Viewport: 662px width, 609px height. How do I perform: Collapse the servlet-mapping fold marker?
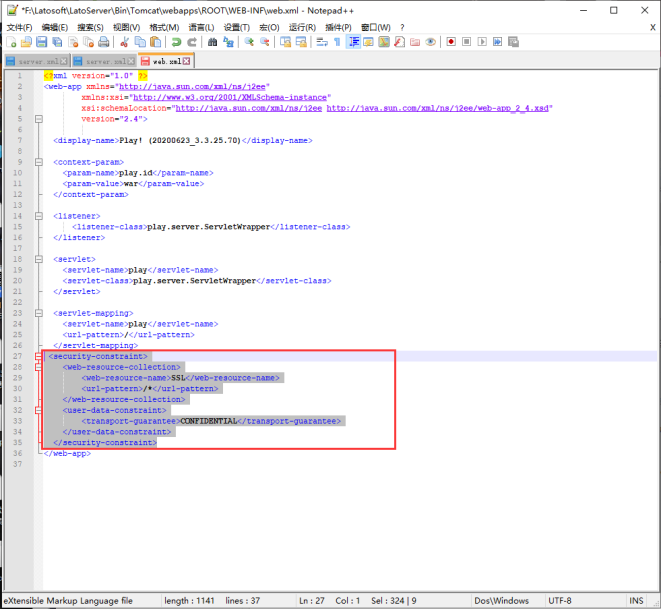tap(39, 313)
